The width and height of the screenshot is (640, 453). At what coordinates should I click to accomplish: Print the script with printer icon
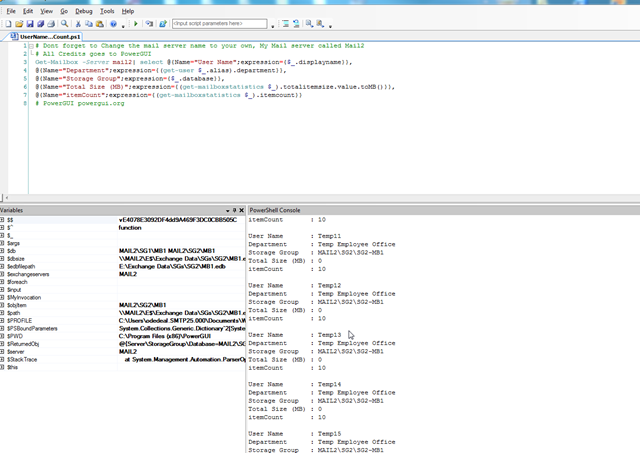[x=51, y=24]
